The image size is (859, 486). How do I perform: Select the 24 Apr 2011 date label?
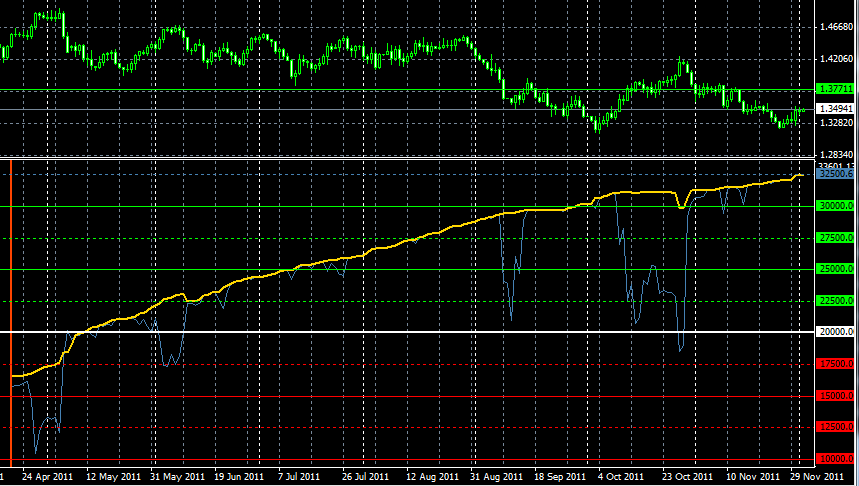point(47,476)
